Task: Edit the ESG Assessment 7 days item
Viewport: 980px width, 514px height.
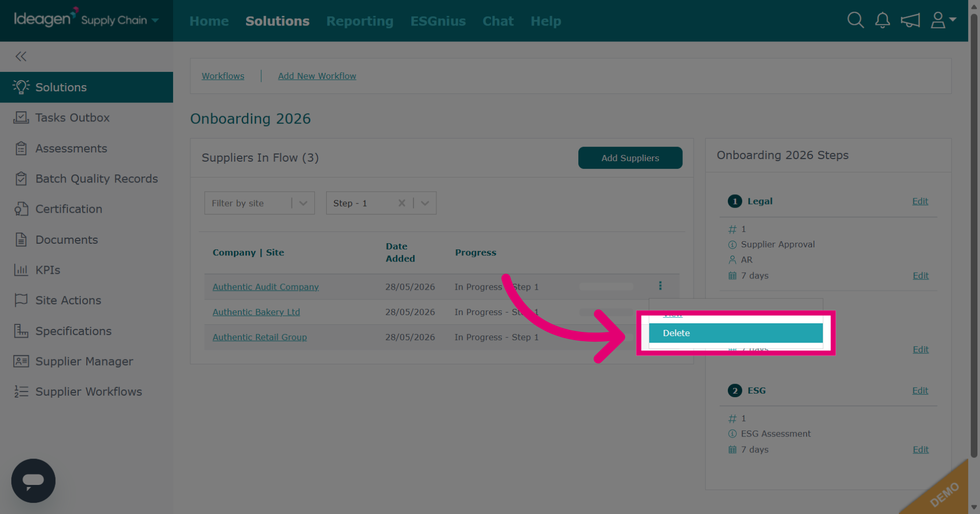Action: tap(920, 450)
